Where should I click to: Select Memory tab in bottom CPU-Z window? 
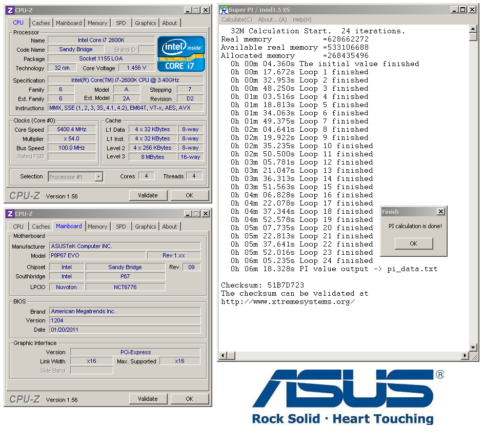pyautogui.click(x=97, y=227)
